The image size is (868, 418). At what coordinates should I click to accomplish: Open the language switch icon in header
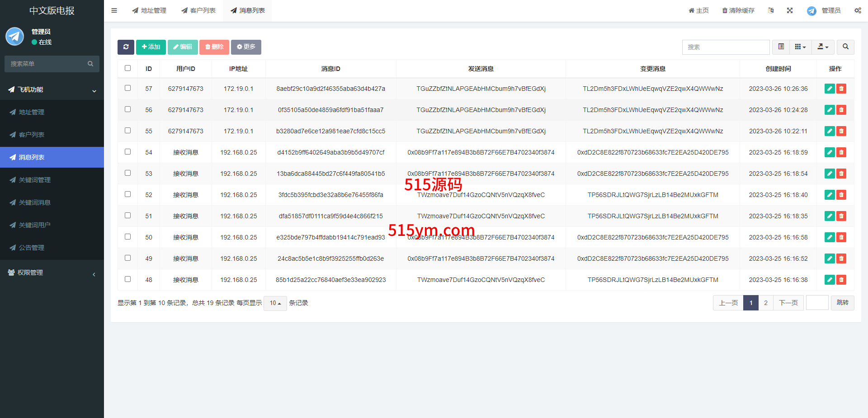pos(771,10)
